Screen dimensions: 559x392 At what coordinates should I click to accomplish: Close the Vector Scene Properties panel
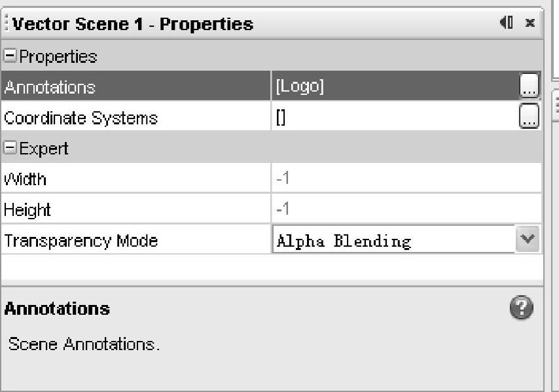(x=530, y=24)
